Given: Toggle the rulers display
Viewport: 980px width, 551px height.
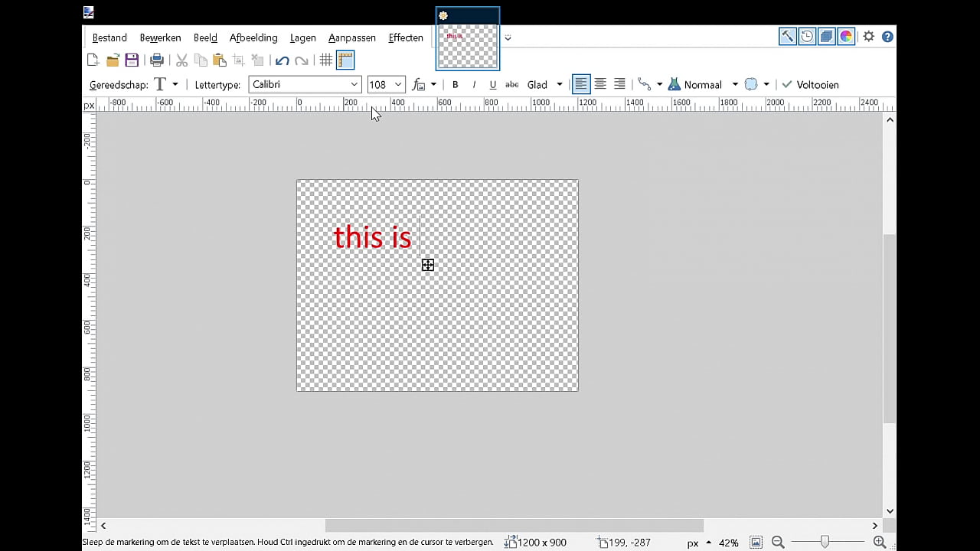Looking at the screenshot, I should (345, 60).
